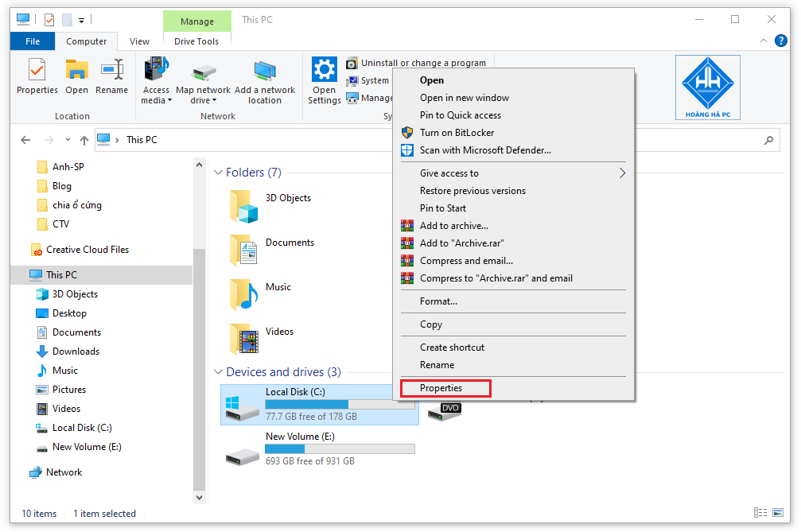Click the help question mark icon
The image size is (801, 532).
[x=780, y=41]
